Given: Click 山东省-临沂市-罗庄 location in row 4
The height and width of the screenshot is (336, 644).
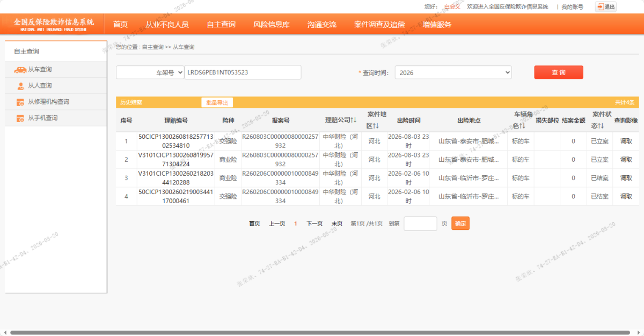Looking at the screenshot, I should tap(469, 196).
